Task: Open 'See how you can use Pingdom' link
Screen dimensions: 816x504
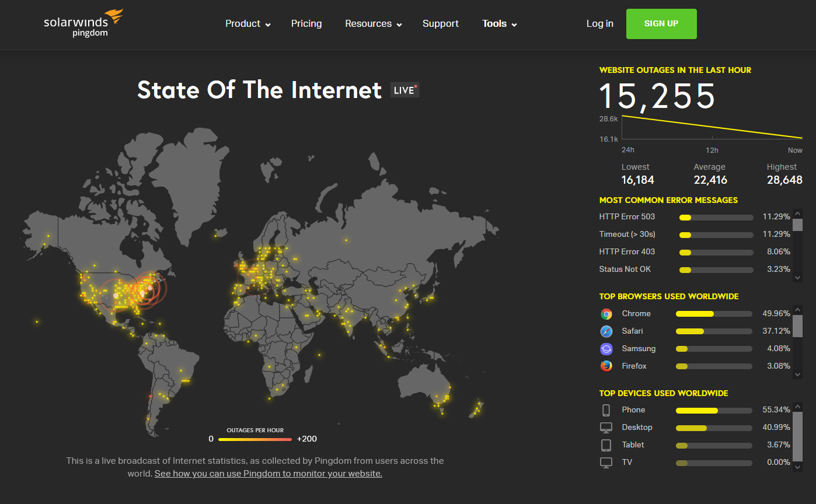Action: (x=268, y=474)
